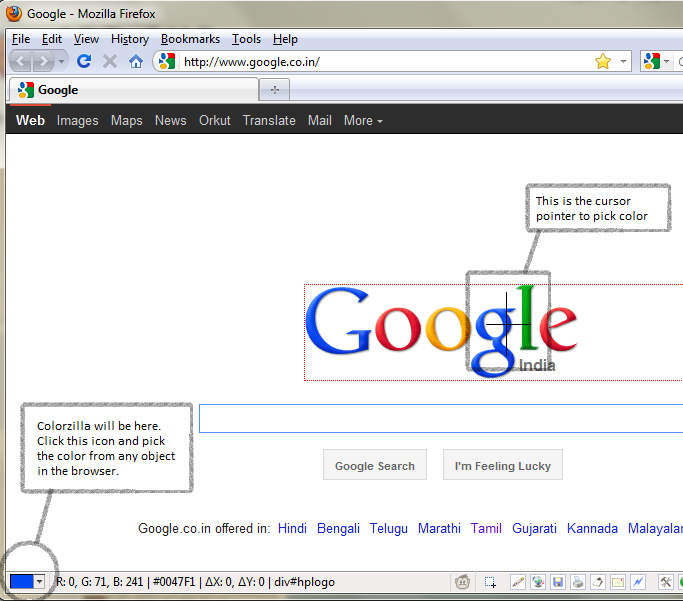Open the Tools menu
Image resolution: width=683 pixels, height=601 pixels.
tap(246, 39)
